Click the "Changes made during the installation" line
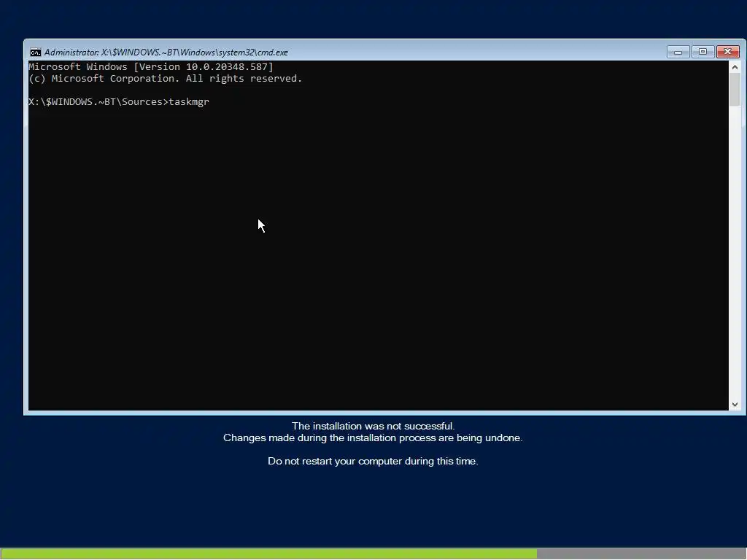Image resolution: width=747 pixels, height=560 pixels. [x=373, y=438]
